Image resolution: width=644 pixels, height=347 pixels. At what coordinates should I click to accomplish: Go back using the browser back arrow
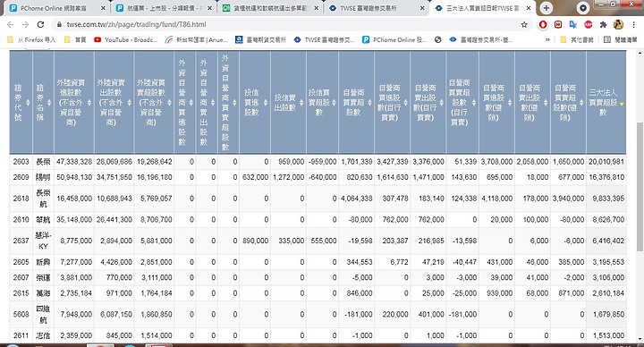(10, 25)
